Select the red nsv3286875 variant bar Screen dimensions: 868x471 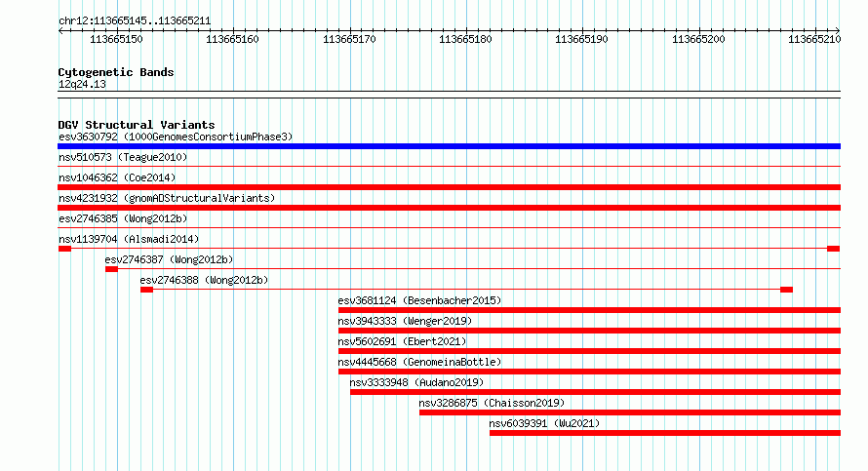630,412
